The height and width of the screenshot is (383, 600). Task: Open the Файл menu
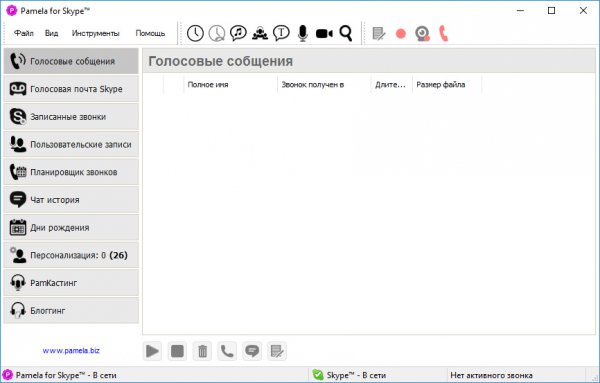(x=24, y=33)
